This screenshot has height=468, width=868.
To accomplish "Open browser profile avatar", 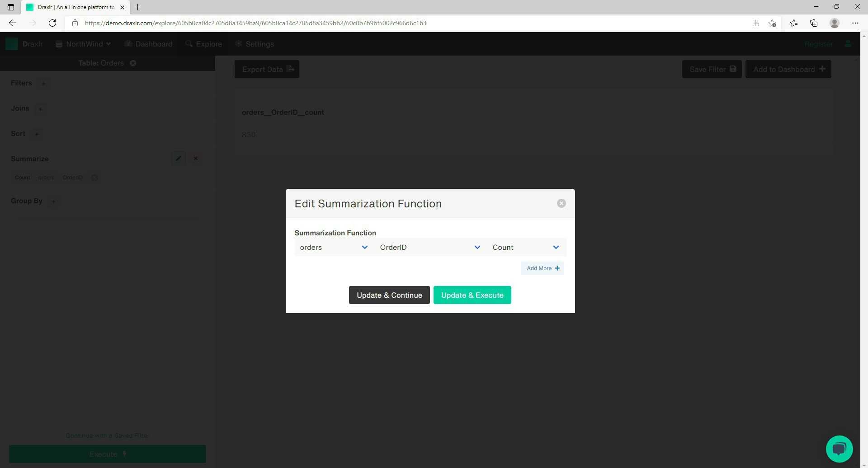I will coord(835,23).
